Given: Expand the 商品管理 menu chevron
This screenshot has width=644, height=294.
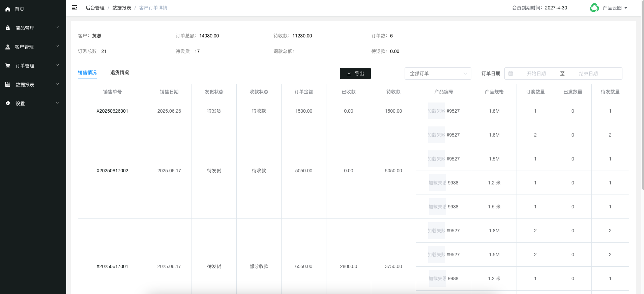Looking at the screenshot, I should (57, 28).
